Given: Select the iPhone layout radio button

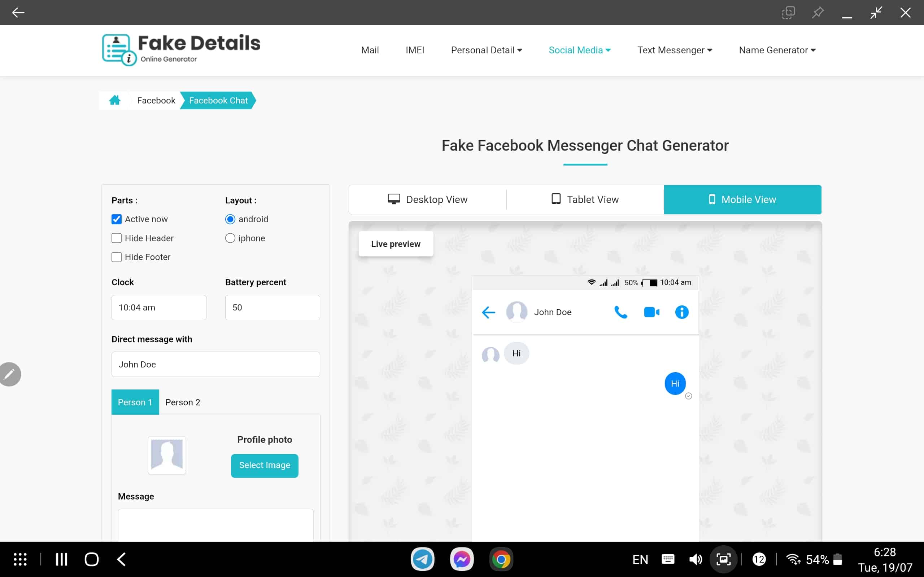Looking at the screenshot, I should coord(230,237).
